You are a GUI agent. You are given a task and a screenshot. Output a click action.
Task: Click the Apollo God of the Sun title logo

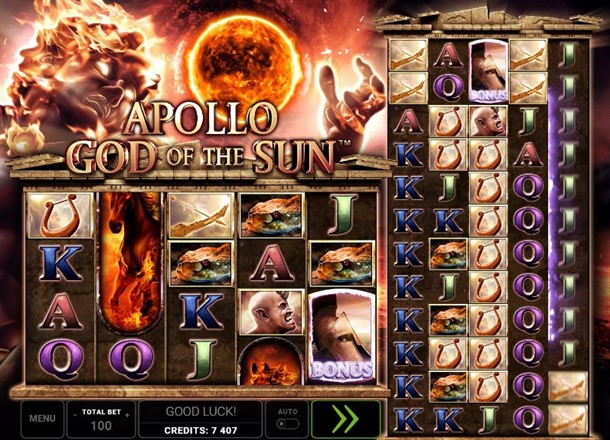point(202,139)
